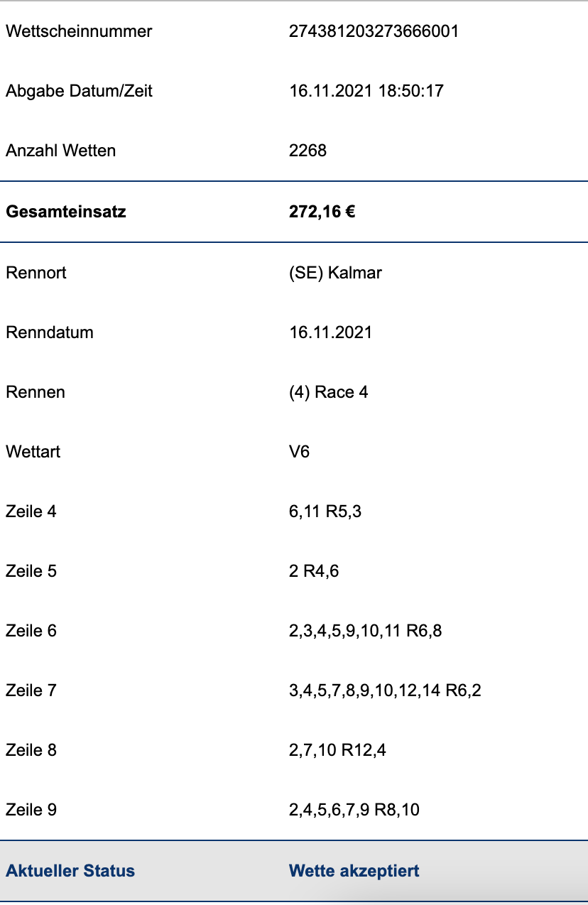Viewport: 588px width, 905px height.
Task: Select the total stake 272,16 €
Action: [x=322, y=212]
